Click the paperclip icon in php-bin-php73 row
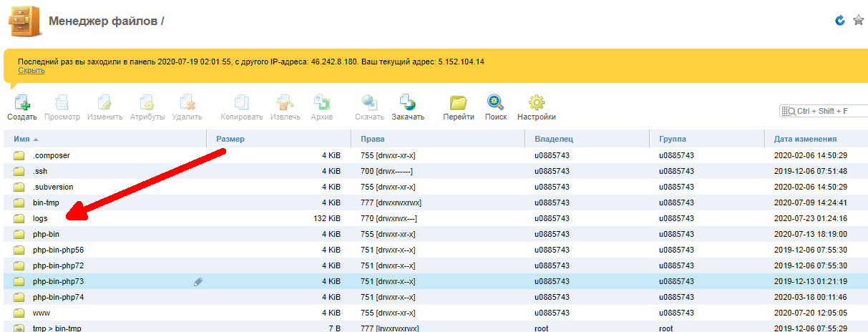The width and height of the screenshot is (868, 332). [x=198, y=282]
